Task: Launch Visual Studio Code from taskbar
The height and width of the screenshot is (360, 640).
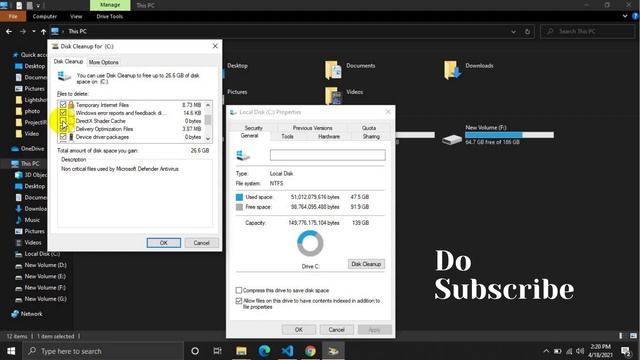Action: click(287, 351)
